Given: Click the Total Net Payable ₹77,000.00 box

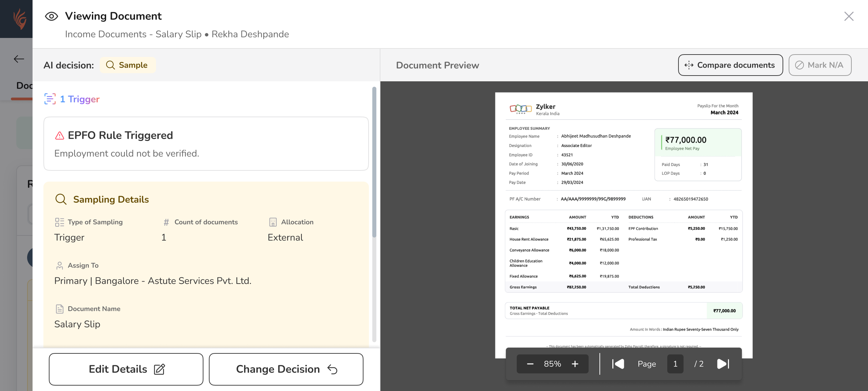Looking at the screenshot, I should click(x=724, y=311).
